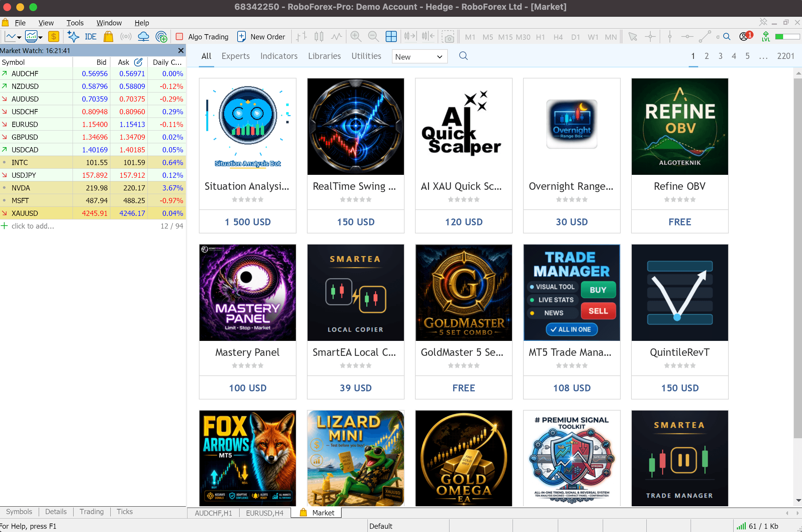Select the D1 timeframe
The image size is (802, 532).
pyautogui.click(x=575, y=37)
